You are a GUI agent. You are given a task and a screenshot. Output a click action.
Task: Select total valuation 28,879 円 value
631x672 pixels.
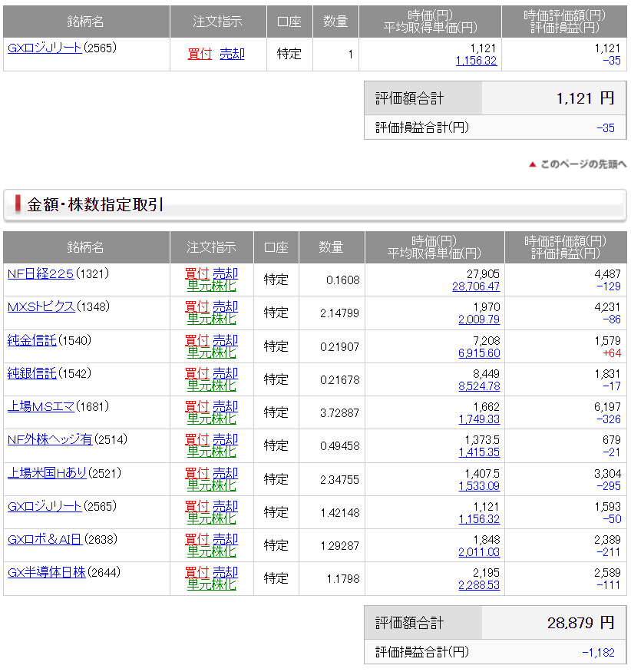[581, 623]
